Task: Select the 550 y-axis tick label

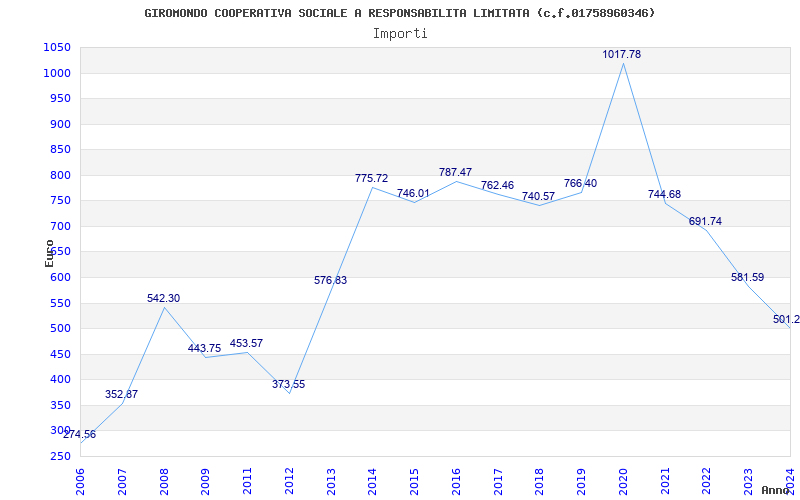Action: 61,303
